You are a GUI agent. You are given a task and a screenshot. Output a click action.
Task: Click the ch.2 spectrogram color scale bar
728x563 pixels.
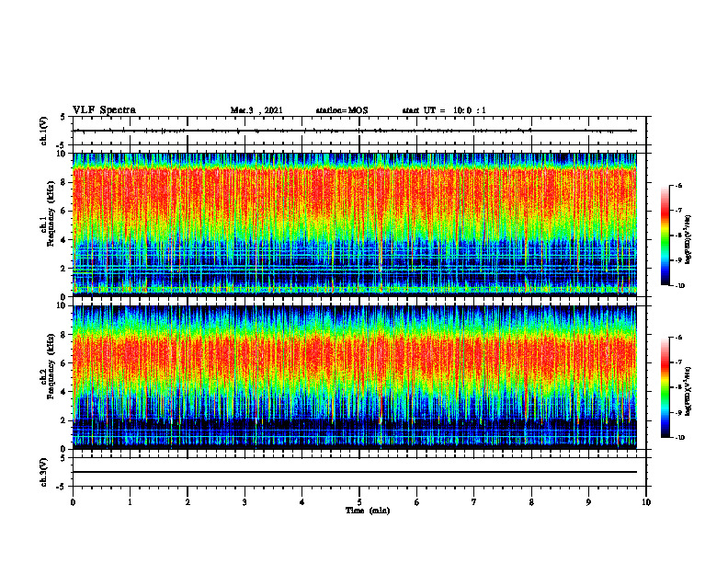click(665, 387)
